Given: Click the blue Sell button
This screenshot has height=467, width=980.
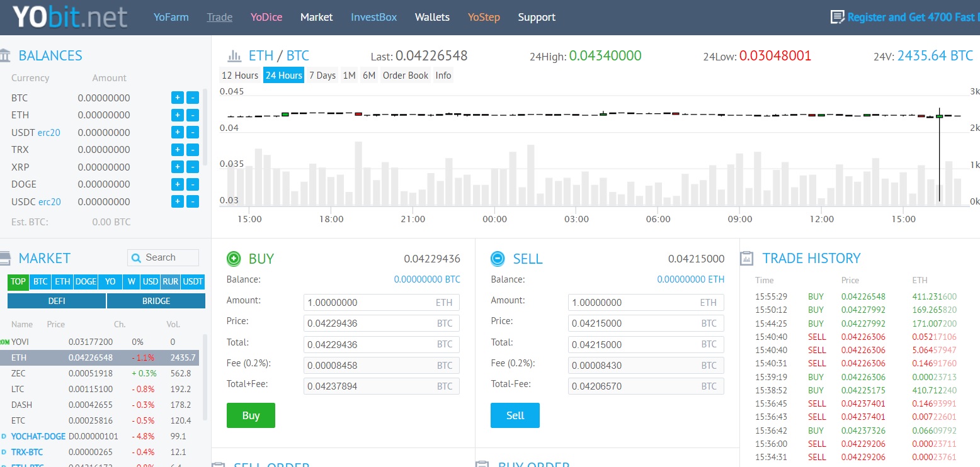Looking at the screenshot, I should [x=515, y=415].
